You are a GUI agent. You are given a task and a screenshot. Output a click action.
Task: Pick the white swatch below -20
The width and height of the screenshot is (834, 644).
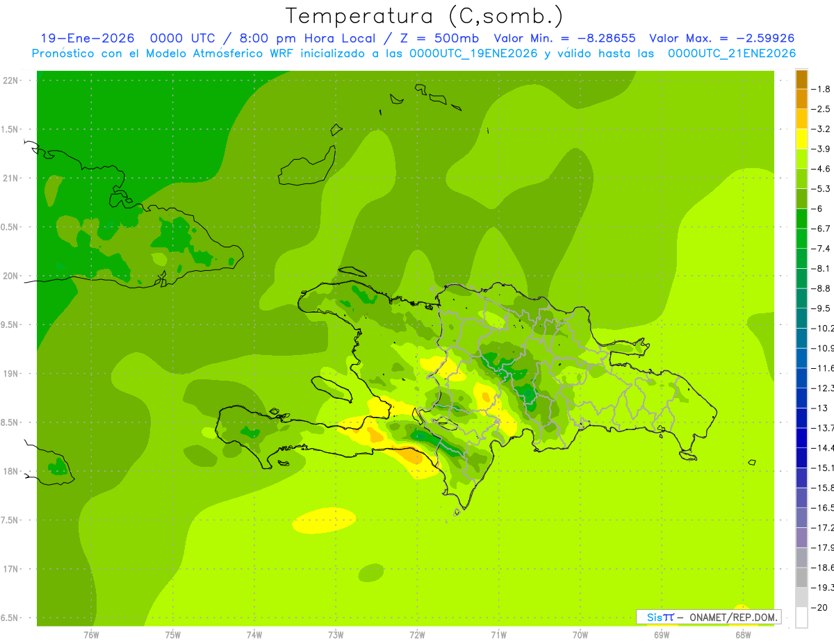click(x=801, y=617)
